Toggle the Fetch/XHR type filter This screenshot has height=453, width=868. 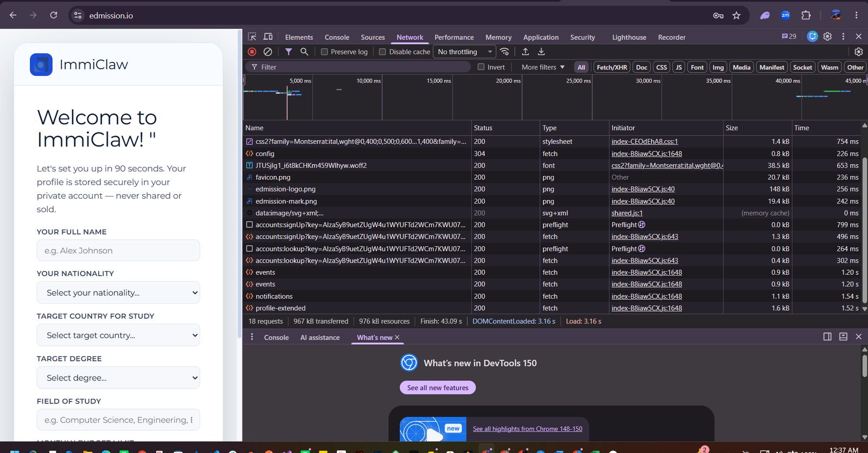[x=611, y=67]
